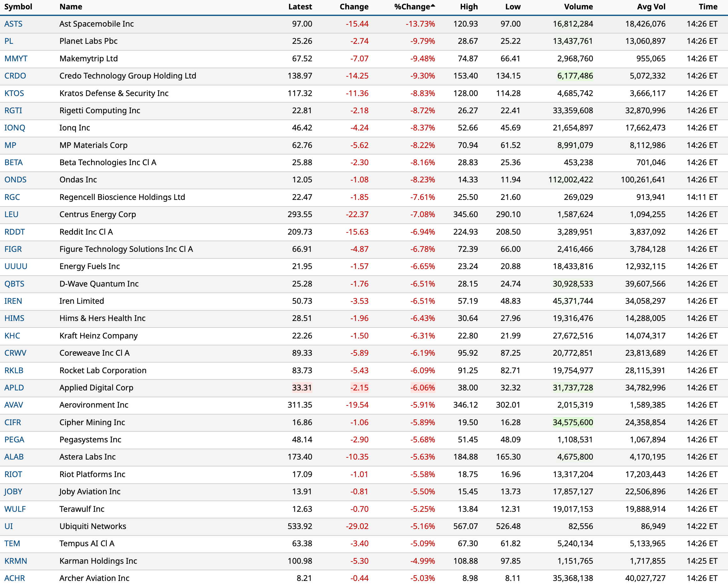Click the highlighted APLD latest price 33.31
728x585 pixels.
(x=301, y=388)
